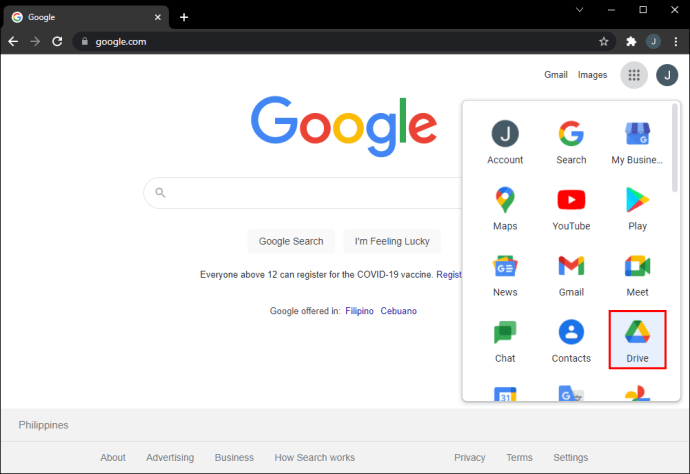This screenshot has width=690, height=474.
Task: Go forward in browser history
Action: pyautogui.click(x=35, y=41)
